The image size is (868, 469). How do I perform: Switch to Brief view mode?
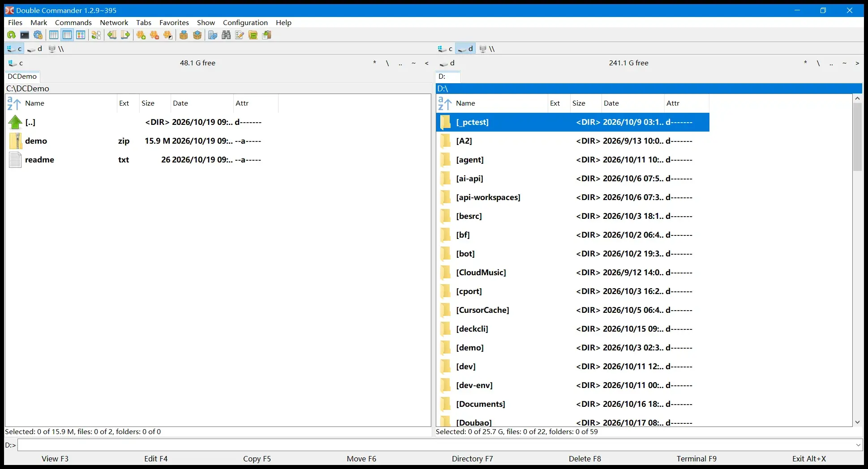point(54,35)
